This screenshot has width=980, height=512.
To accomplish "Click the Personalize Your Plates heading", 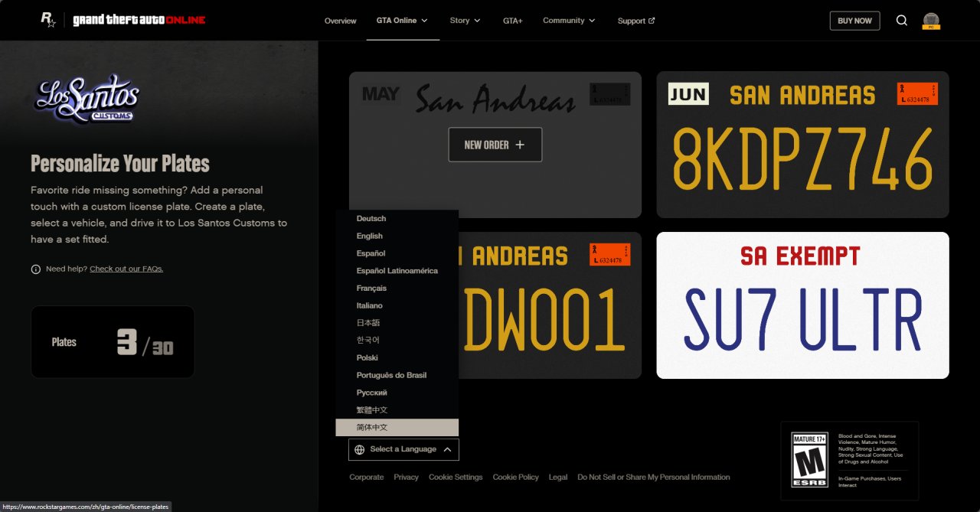I will point(120,163).
